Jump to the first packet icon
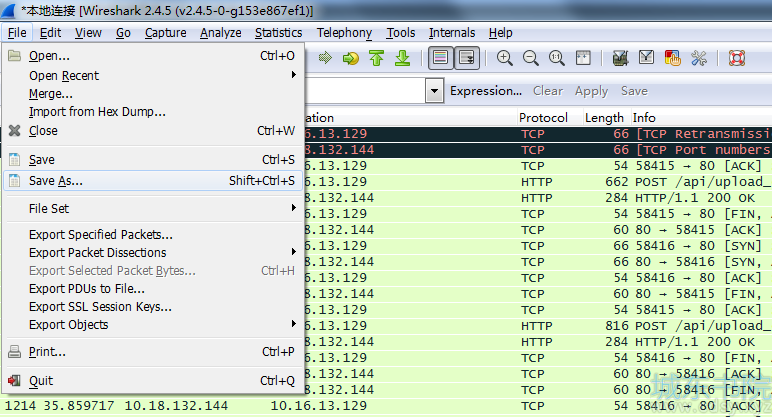The image size is (772, 417). pyautogui.click(x=377, y=58)
